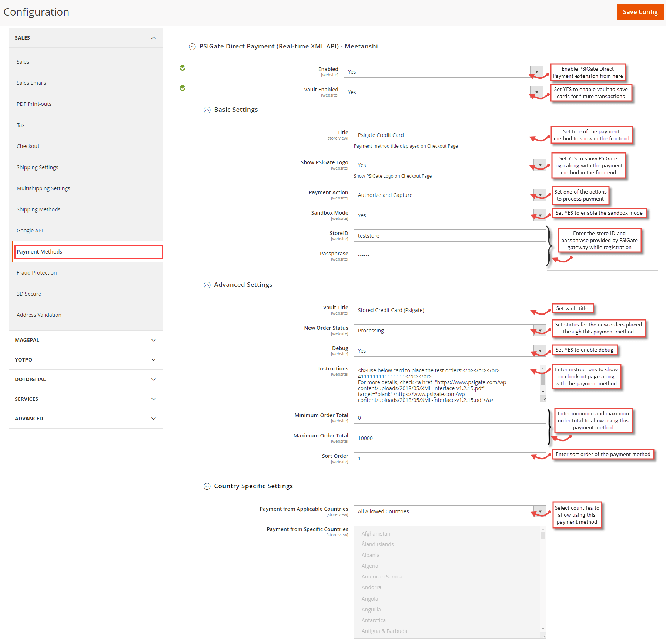
Task: Click the Vault Title field
Action: 450,310
